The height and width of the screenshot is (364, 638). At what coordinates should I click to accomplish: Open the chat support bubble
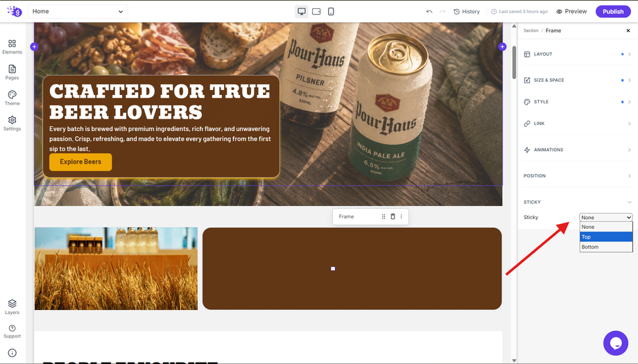616,343
